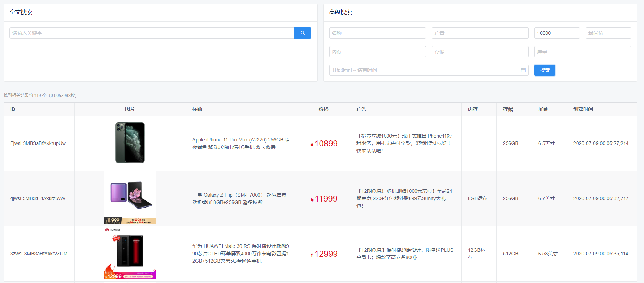Click the 6.7英寸 screen cell
644x283 pixels.
click(546, 198)
